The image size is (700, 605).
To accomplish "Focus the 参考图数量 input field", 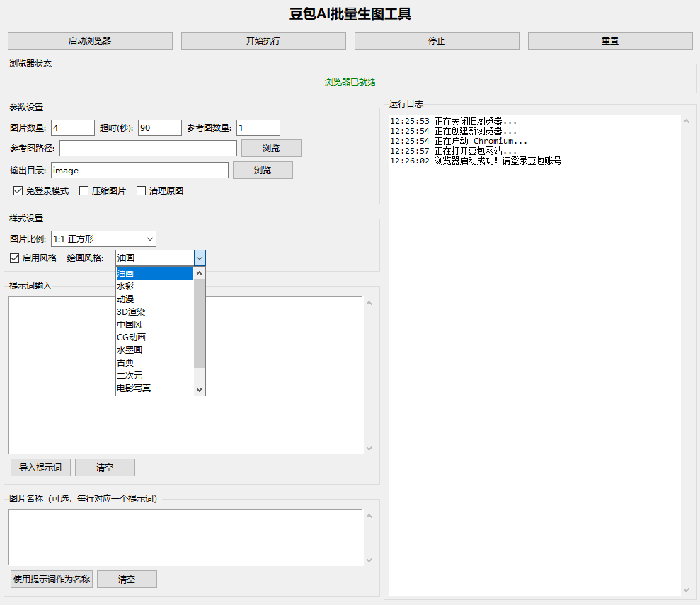I will (x=258, y=127).
